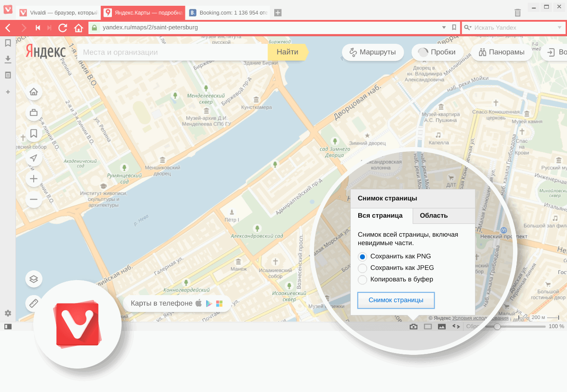Click the "Кунсткамера" map label
The height and width of the screenshot is (392, 567).
pyautogui.click(x=257, y=108)
